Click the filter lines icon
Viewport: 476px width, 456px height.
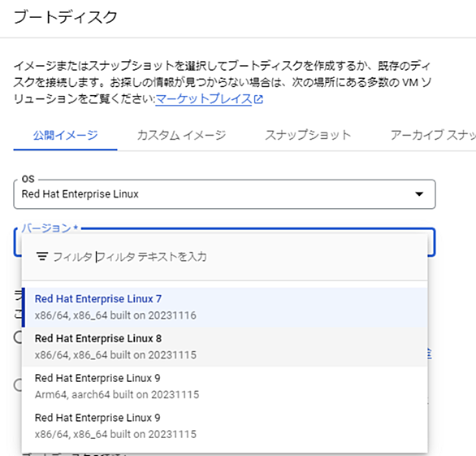click(x=42, y=257)
